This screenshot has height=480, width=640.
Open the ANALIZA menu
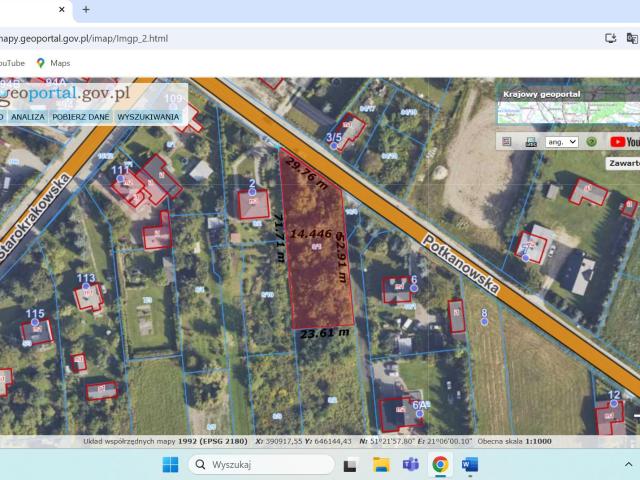(x=28, y=117)
